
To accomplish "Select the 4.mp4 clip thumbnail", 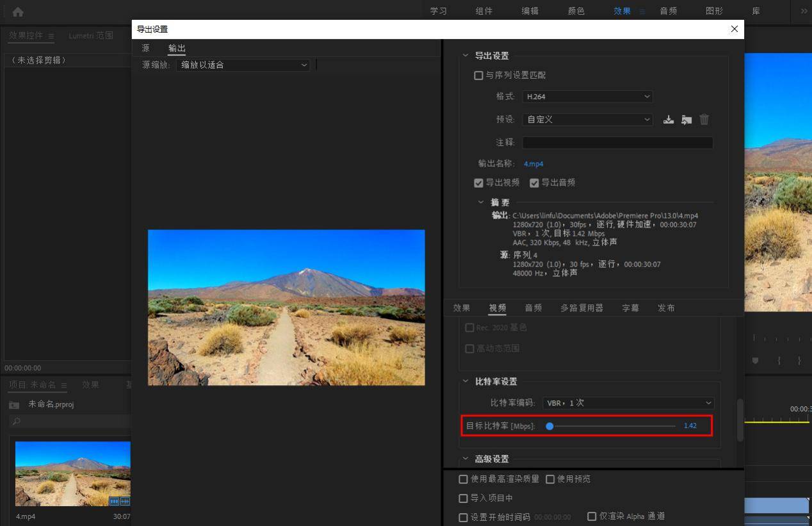I will (72, 473).
